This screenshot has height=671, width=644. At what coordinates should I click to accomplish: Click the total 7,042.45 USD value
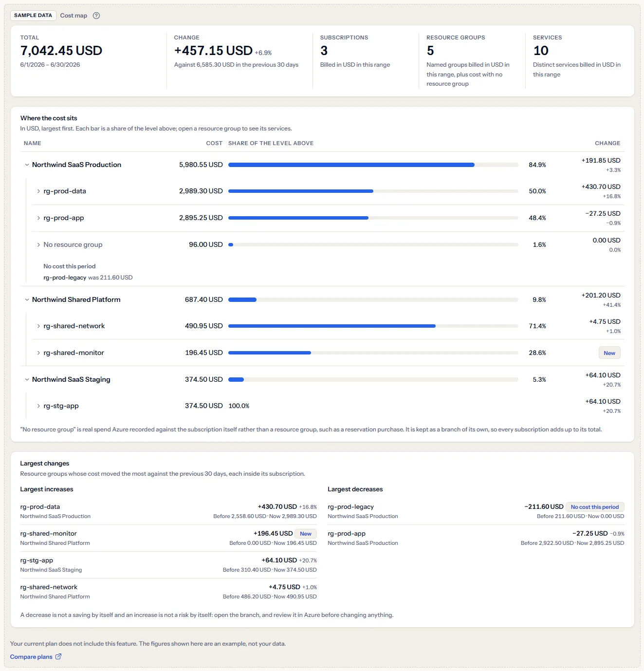tap(61, 51)
